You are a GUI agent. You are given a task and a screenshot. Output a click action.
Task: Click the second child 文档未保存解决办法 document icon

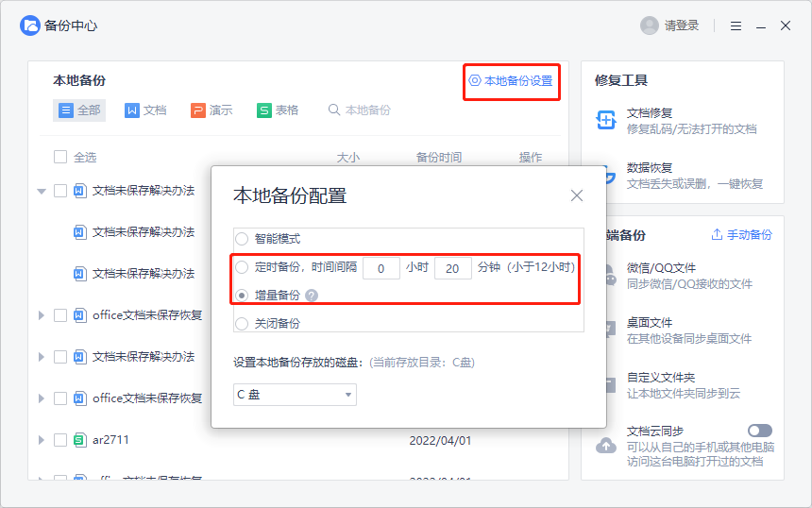[79, 274]
